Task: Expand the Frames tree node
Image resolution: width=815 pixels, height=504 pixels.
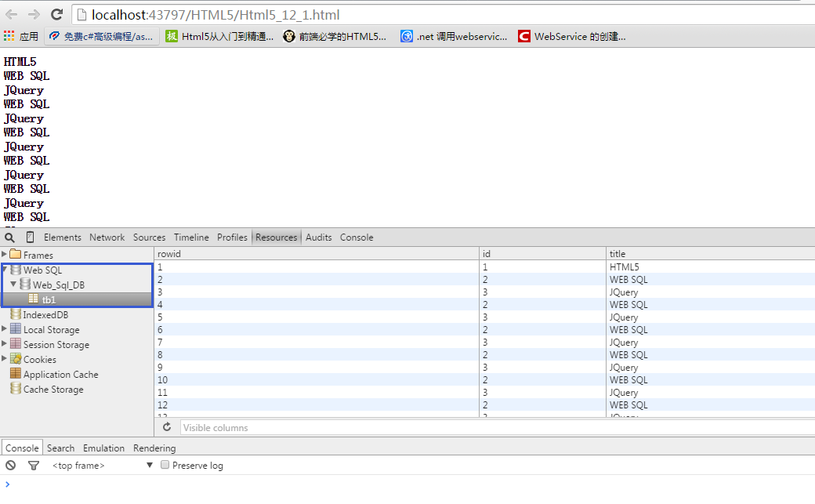Action: tap(5, 254)
